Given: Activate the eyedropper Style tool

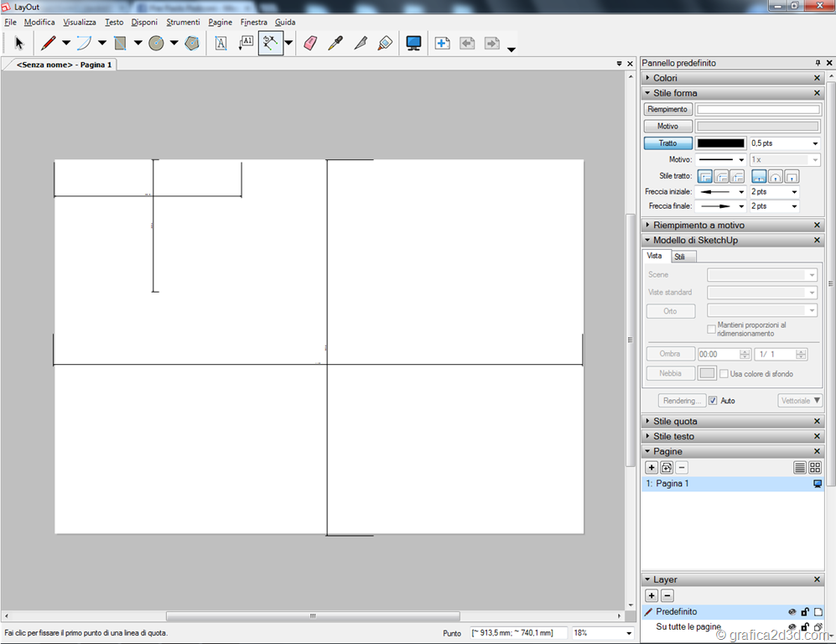Looking at the screenshot, I should (335, 44).
